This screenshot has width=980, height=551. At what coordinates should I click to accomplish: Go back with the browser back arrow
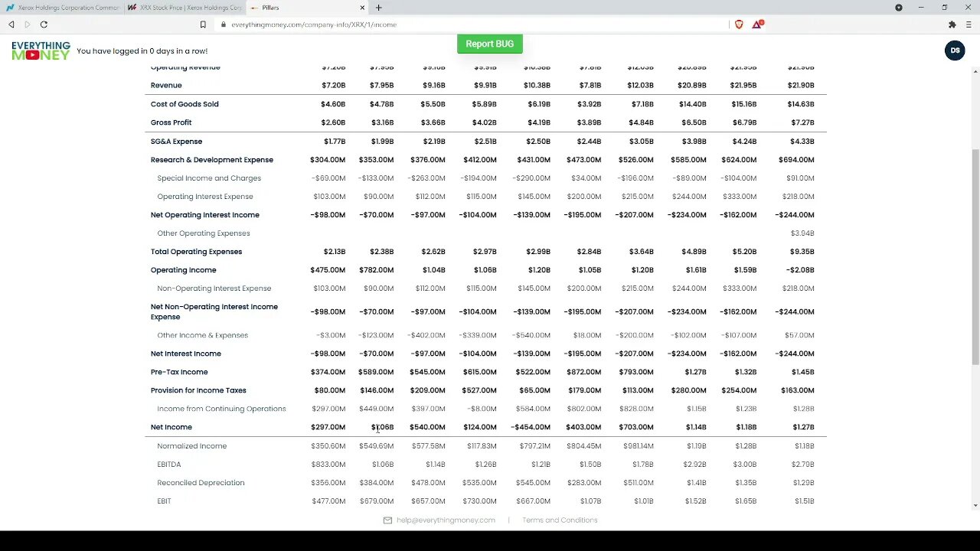click(11, 24)
